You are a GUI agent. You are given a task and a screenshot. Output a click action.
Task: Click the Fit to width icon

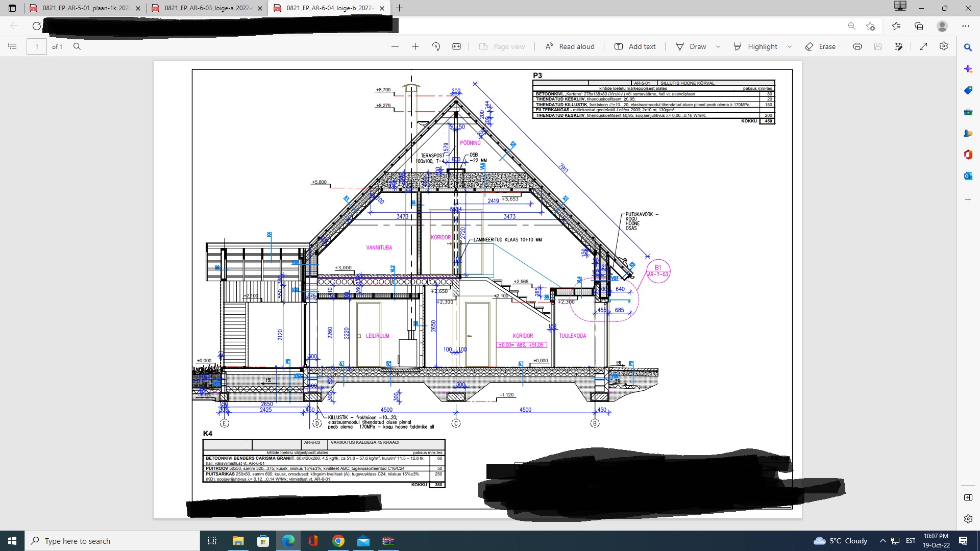[456, 46]
